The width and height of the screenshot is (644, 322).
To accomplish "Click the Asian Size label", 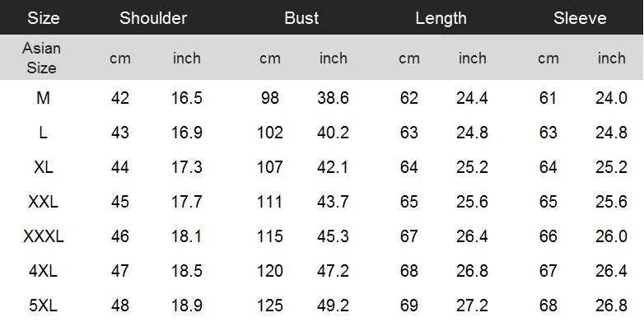I will click(x=41, y=58).
